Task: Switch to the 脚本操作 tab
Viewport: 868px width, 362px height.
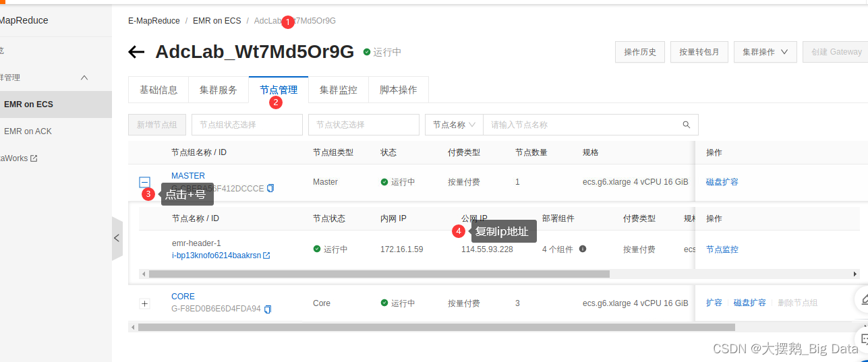Action: (x=399, y=90)
